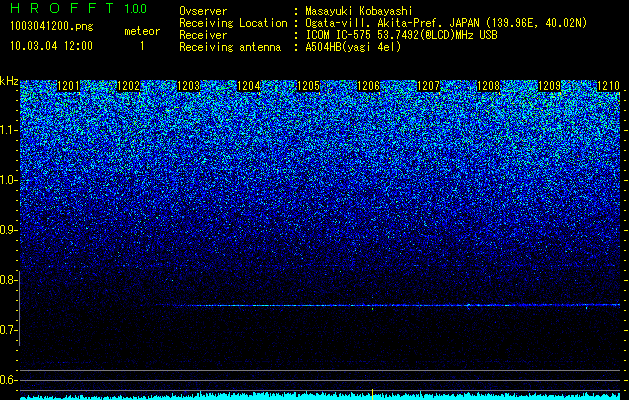Click the meteor count value 1

142,47
